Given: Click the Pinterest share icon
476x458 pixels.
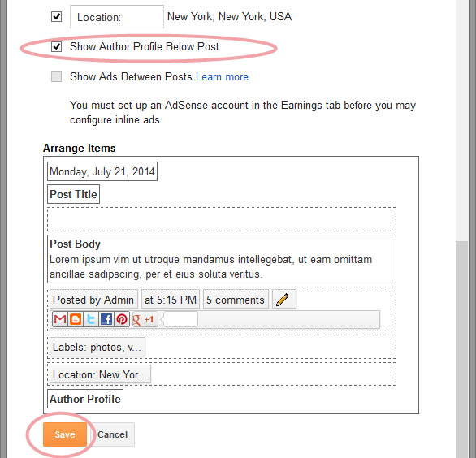Looking at the screenshot, I should pos(122,319).
